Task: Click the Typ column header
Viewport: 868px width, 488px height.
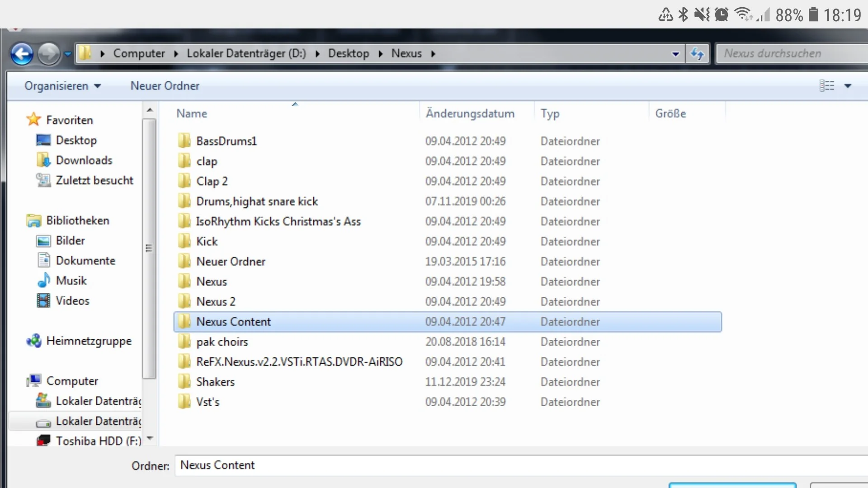Action: (550, 113)
